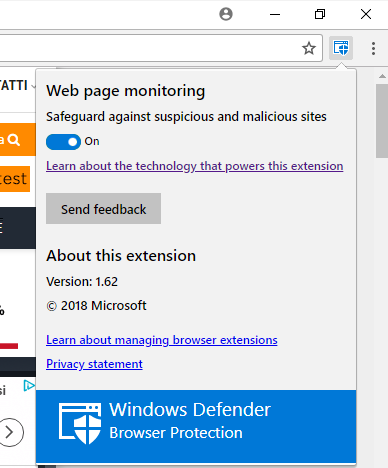The image size is (388, 468).
Task: Open the Chrome profile avatar
Action: (x=226, y=14)
